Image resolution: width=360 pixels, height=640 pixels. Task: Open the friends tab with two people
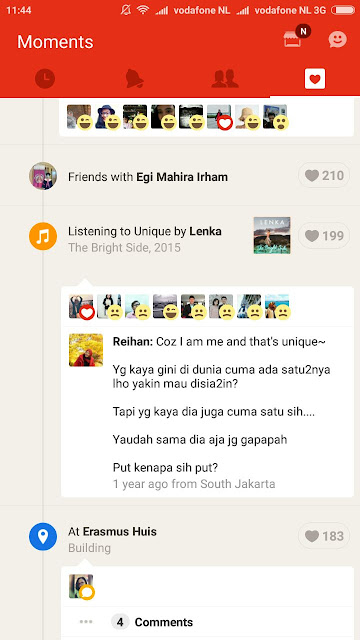tap(225, 78)
